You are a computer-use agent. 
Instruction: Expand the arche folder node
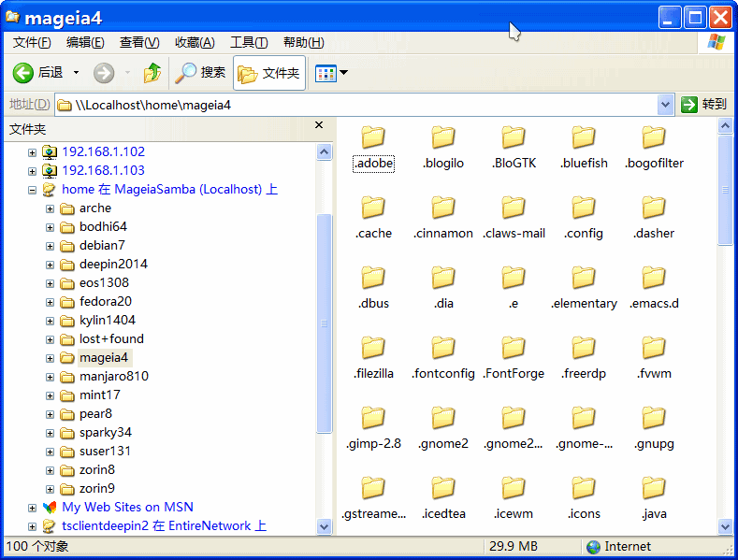pos(50,208)
